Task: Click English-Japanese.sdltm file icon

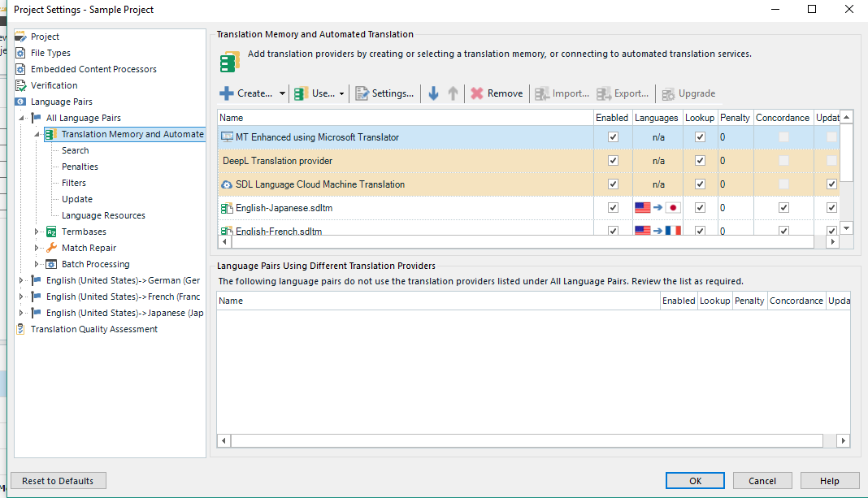Action: tap(227, 208)
